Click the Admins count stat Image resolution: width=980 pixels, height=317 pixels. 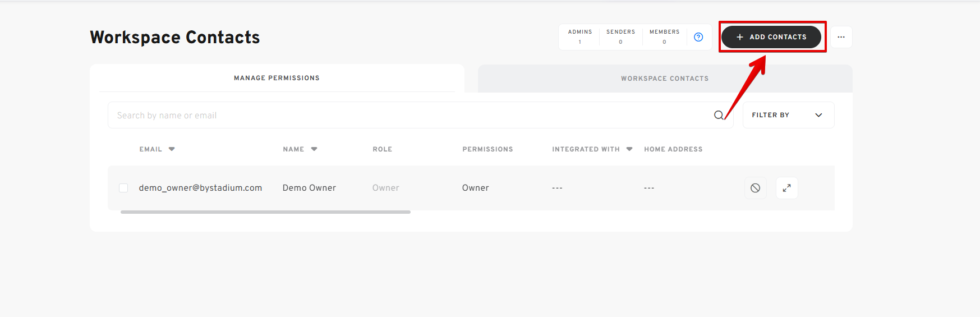[579, 37]
